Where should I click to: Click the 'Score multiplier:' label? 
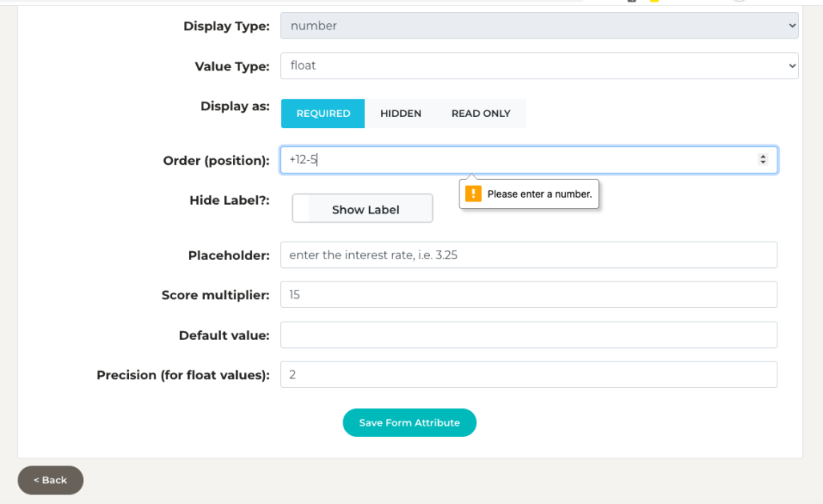tap(215, 295)
